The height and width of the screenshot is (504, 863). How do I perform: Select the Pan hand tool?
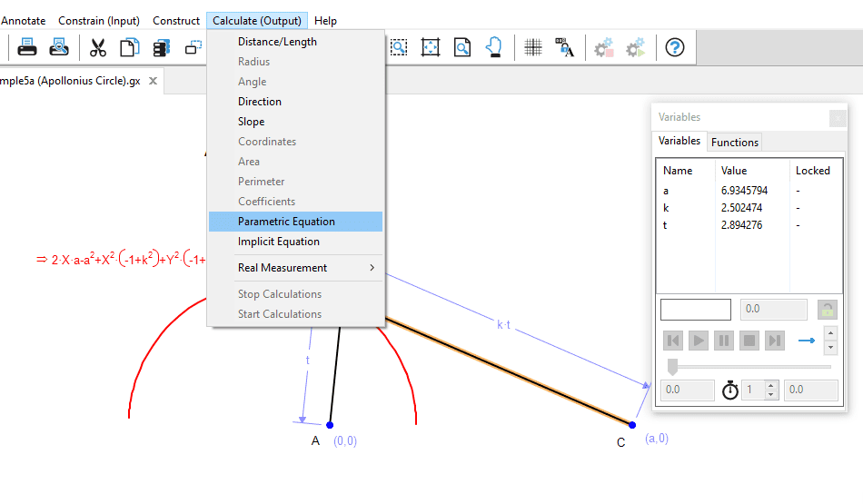[493, 48]
